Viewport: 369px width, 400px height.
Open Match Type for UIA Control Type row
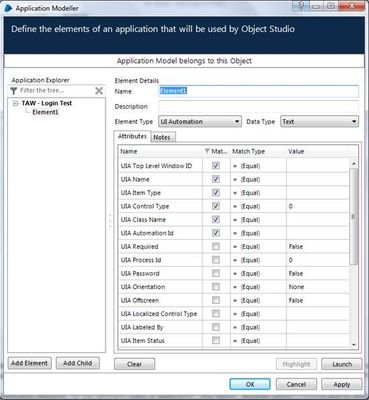point(258,206)
